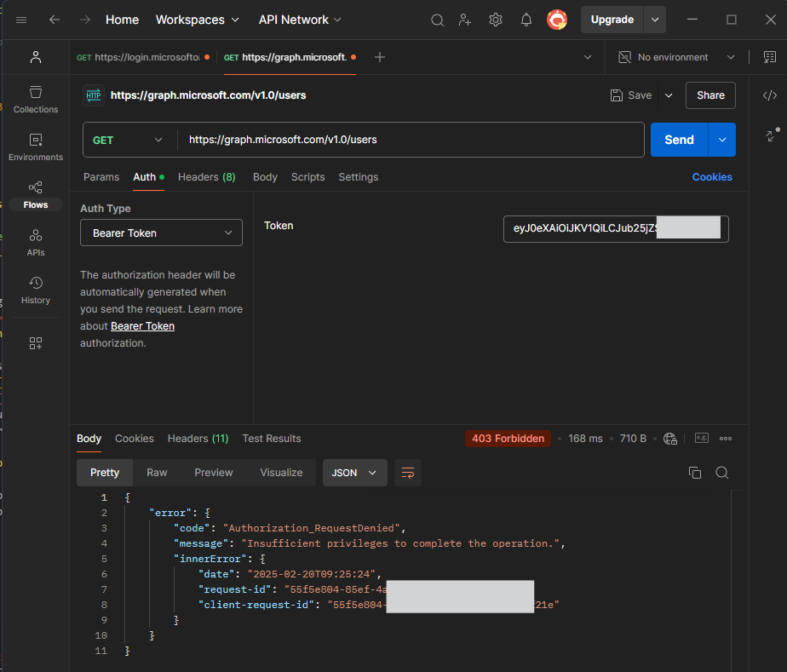Switch to the login.microsoftonline request tab
The image size is (787, 672).
143,57
